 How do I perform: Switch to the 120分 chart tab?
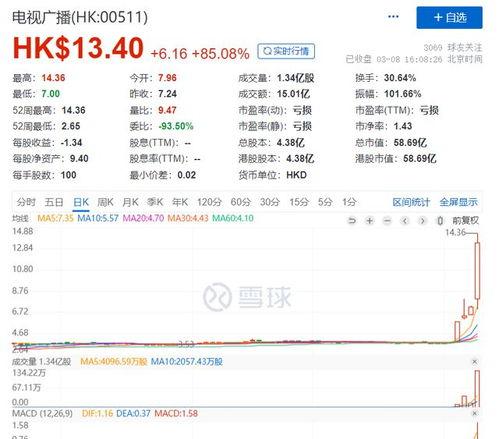[x=209, y=202]
